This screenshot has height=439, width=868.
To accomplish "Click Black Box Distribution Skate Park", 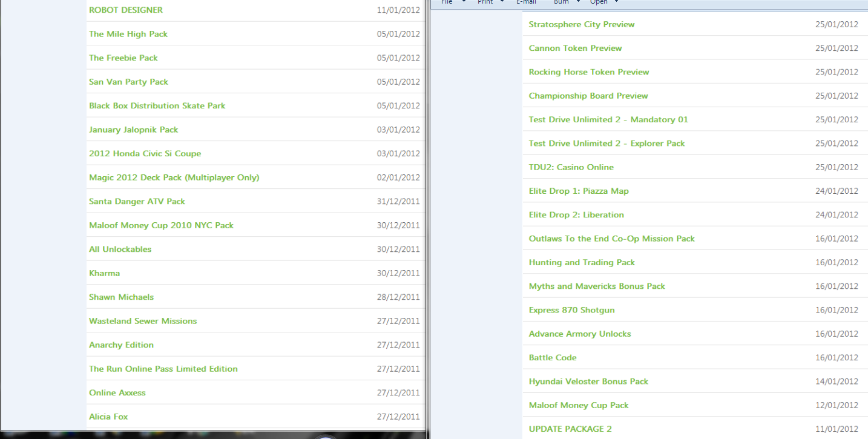I will point(157,105).
